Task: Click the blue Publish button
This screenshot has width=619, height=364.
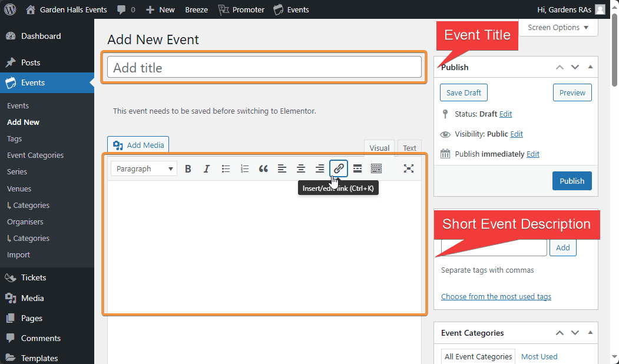Action: click(x=571, y=181)
